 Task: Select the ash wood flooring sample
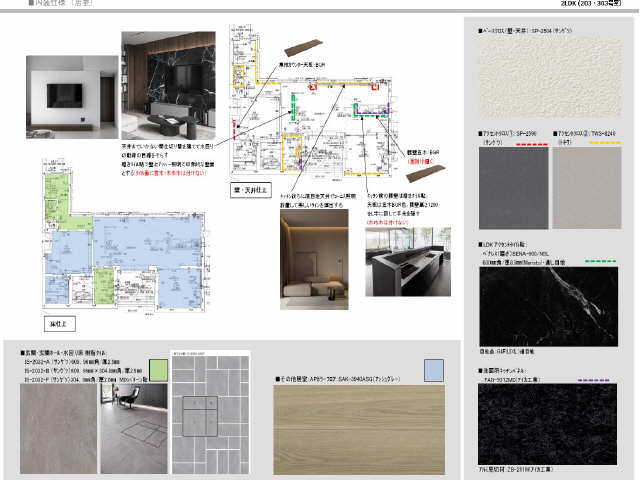359,429
